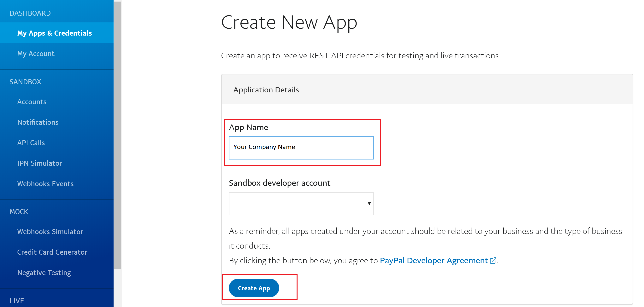Click the Create App button
The height and width of the screenshot is (307, 644).
[254, 288]
